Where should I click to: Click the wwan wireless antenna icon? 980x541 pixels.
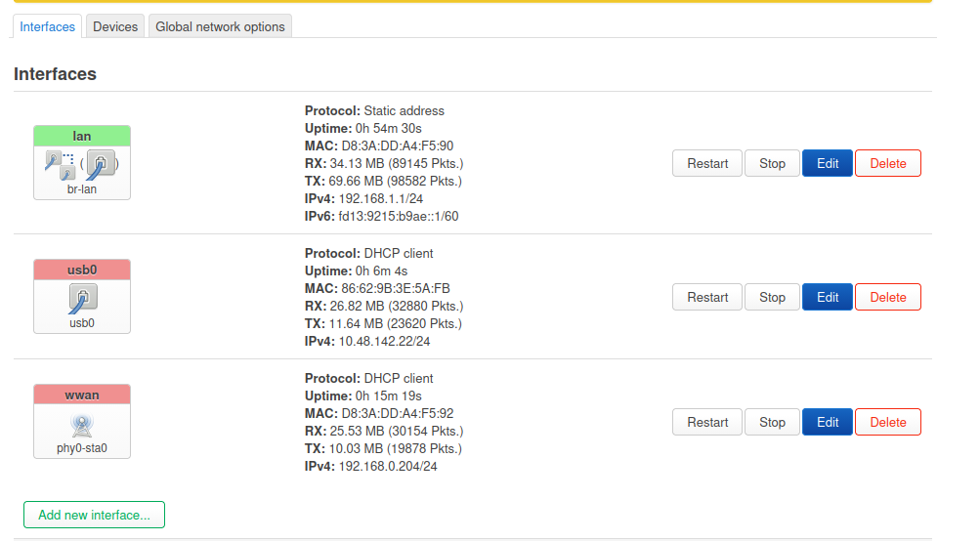click(82, 425)
